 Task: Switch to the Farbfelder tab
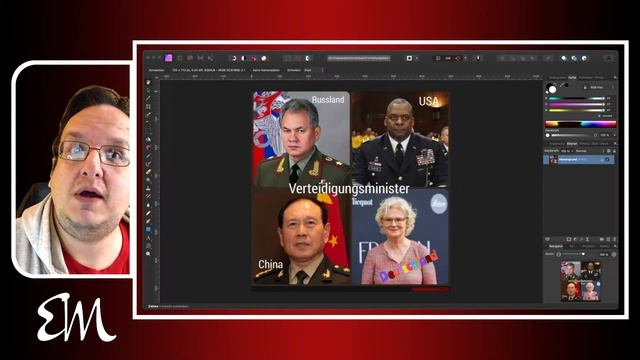585,78
